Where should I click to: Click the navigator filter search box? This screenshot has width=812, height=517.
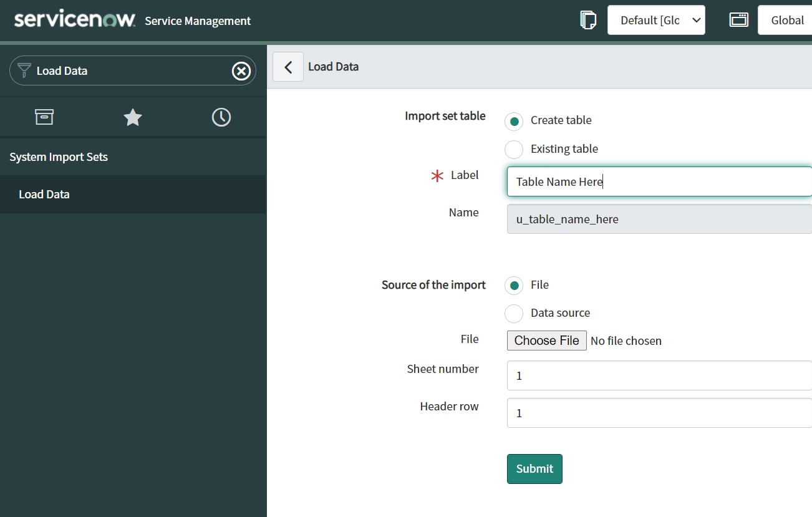tap(132, 70)
